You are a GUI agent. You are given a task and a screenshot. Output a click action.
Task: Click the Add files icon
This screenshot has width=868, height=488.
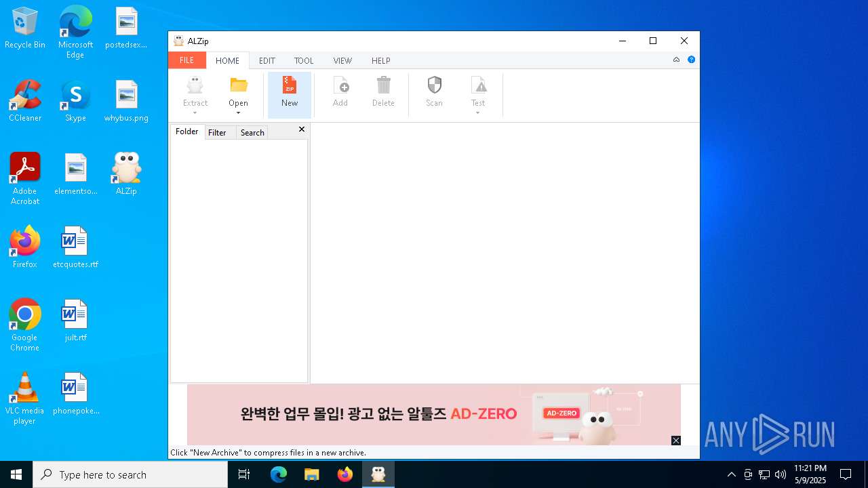[x=340, y=85]
